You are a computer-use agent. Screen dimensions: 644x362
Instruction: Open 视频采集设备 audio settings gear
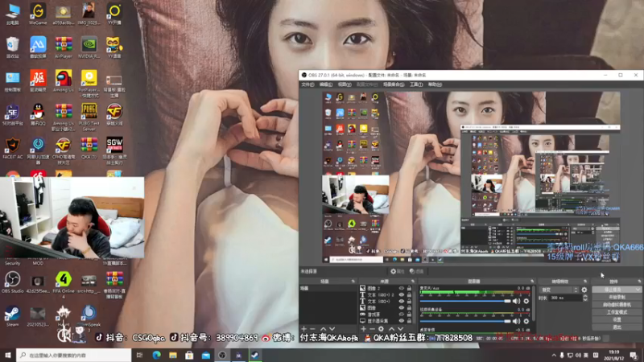(526, 321)
